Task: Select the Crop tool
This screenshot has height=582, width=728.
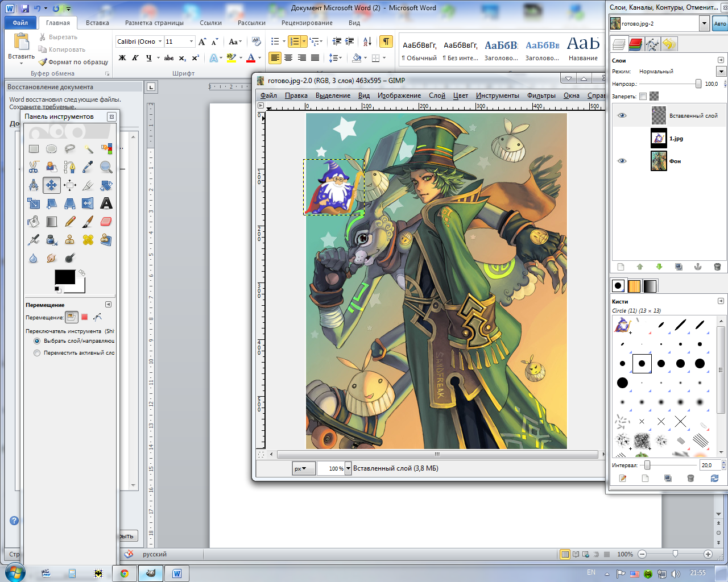Action: tap(88, 185)
